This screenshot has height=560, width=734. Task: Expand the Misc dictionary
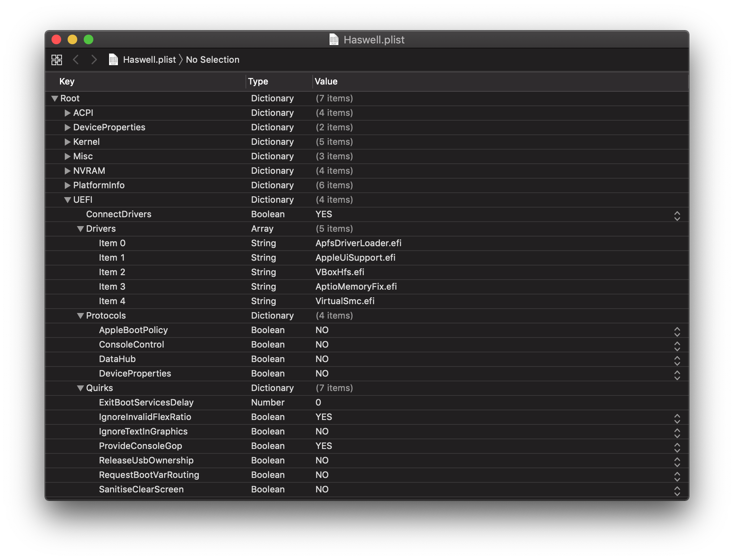tap(68, 156)
